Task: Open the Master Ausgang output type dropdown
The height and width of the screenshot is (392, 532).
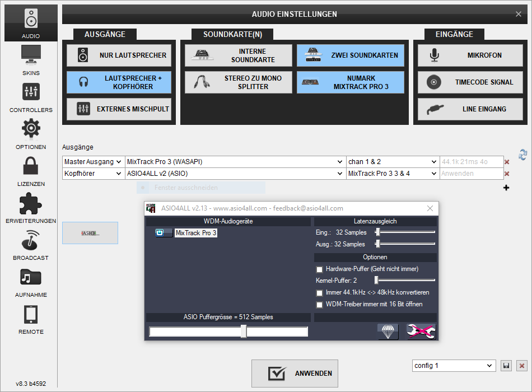Action: pyautogui.click(x=94, y=162)
